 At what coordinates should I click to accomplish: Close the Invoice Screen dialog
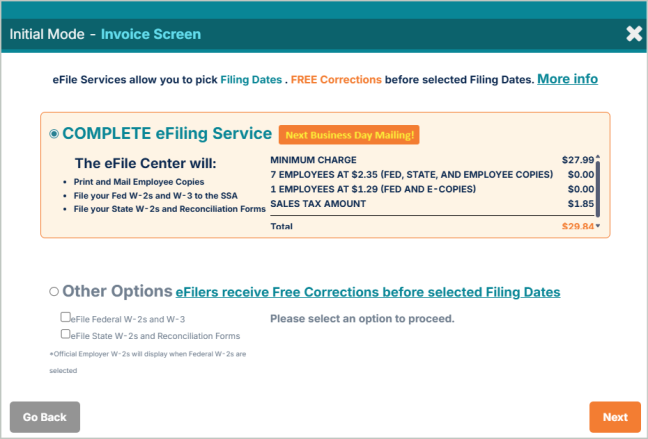pos(634,33)
